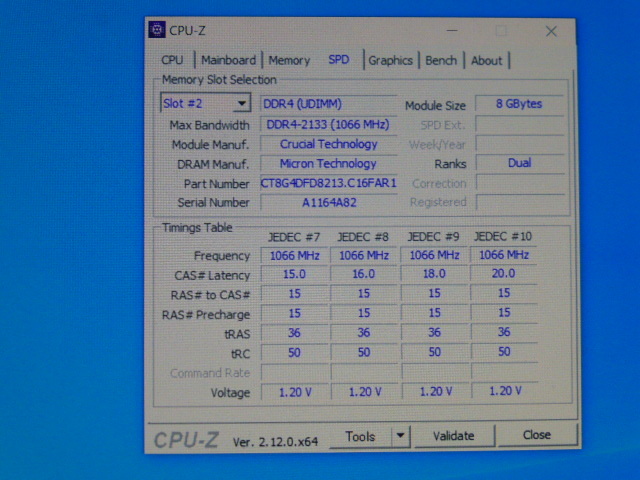Select the Serial Number A1164A82
Screen dimensions: 640x480
tap(329, 202)
